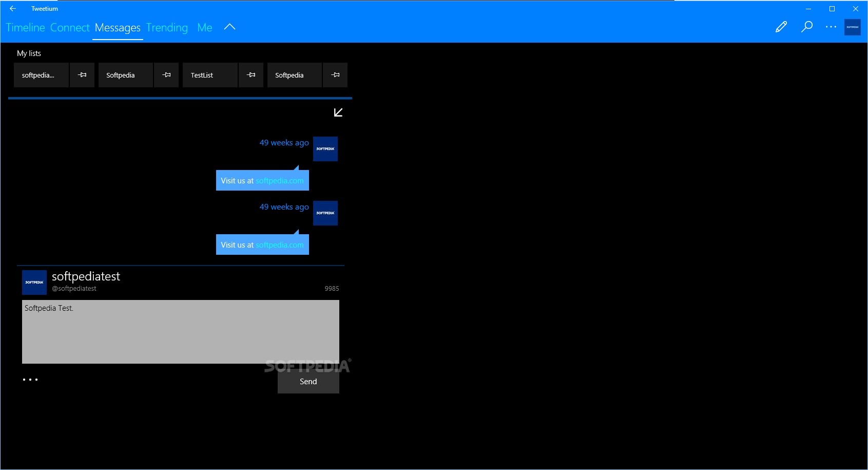Focus the message text box with Softpedia Test.
868x470 pixels.
181,332
